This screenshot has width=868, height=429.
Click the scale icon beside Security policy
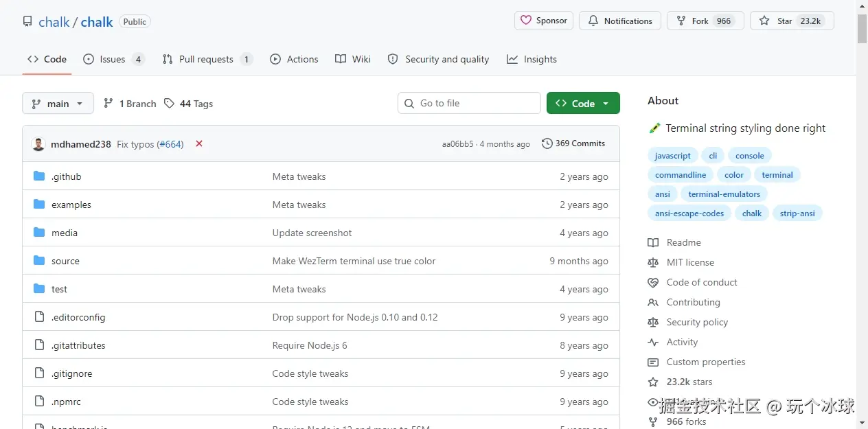point(653,322)
